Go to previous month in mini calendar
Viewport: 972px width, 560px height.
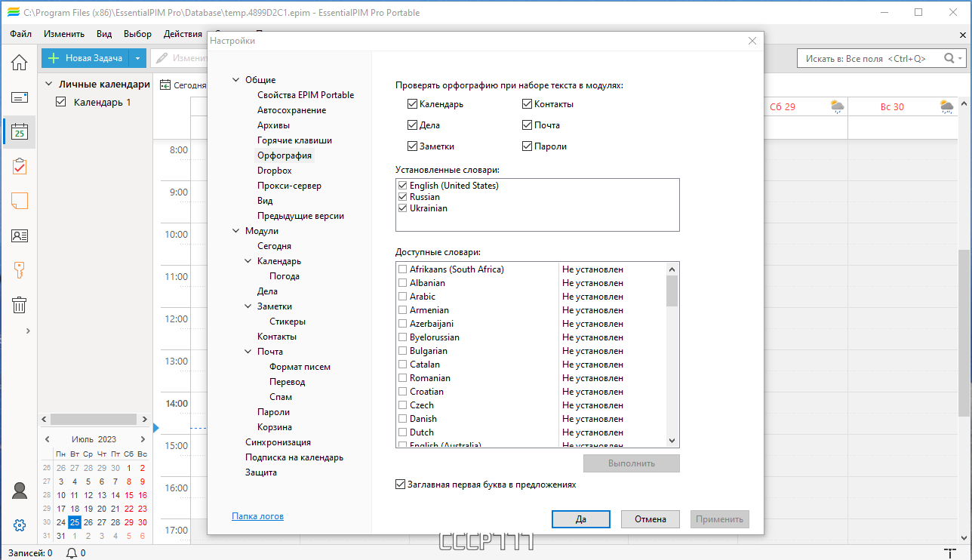(47, 439)
